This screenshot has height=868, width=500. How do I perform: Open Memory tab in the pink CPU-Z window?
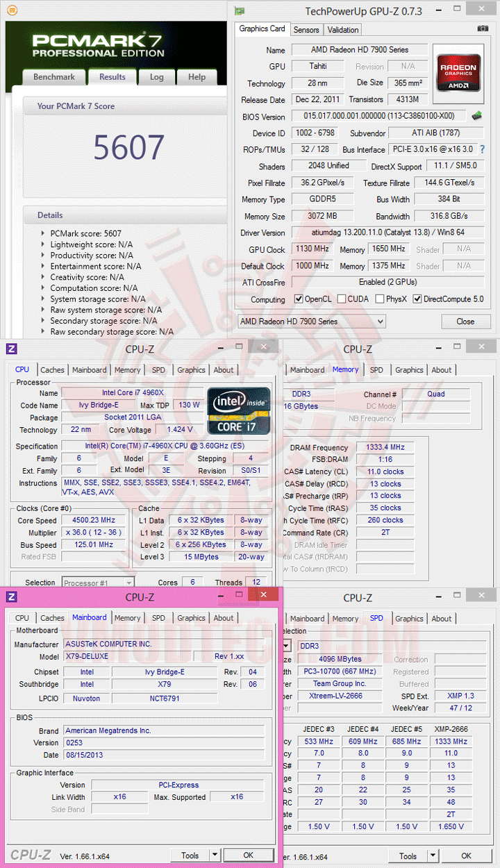(127, 618)
